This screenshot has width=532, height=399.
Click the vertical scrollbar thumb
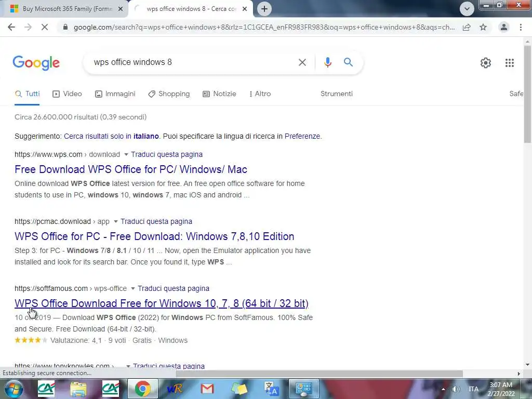[527, 94]
